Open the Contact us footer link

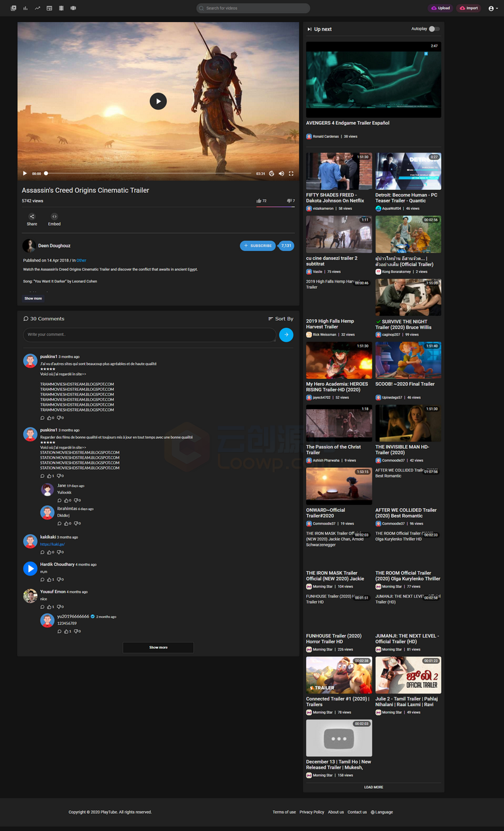(357, 812)
